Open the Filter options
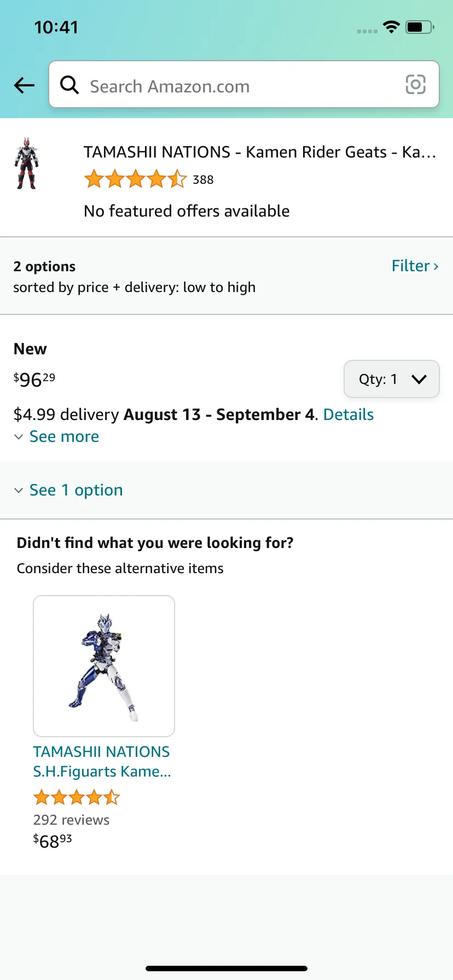453x980 pixels. click(x=415, y=266)
